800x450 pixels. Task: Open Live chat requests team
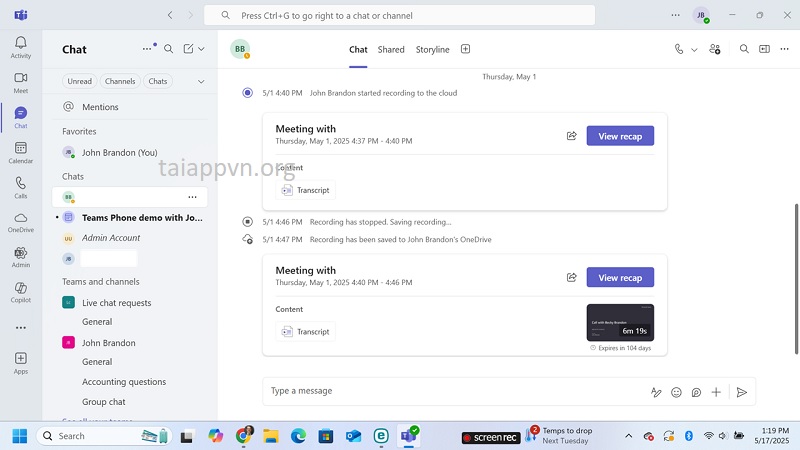coord(130,303)
